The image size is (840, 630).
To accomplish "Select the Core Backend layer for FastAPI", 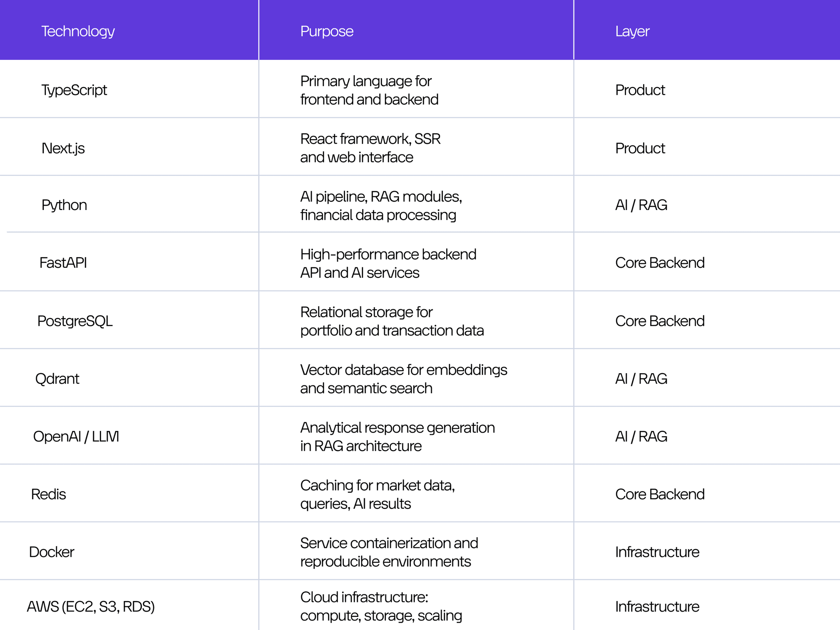I will (660, 263).
